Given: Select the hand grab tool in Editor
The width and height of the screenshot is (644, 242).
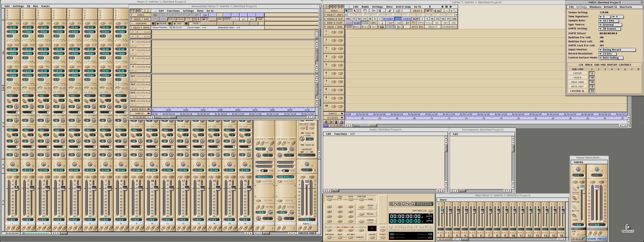Looking at the screenshot, I should point(365,11).
